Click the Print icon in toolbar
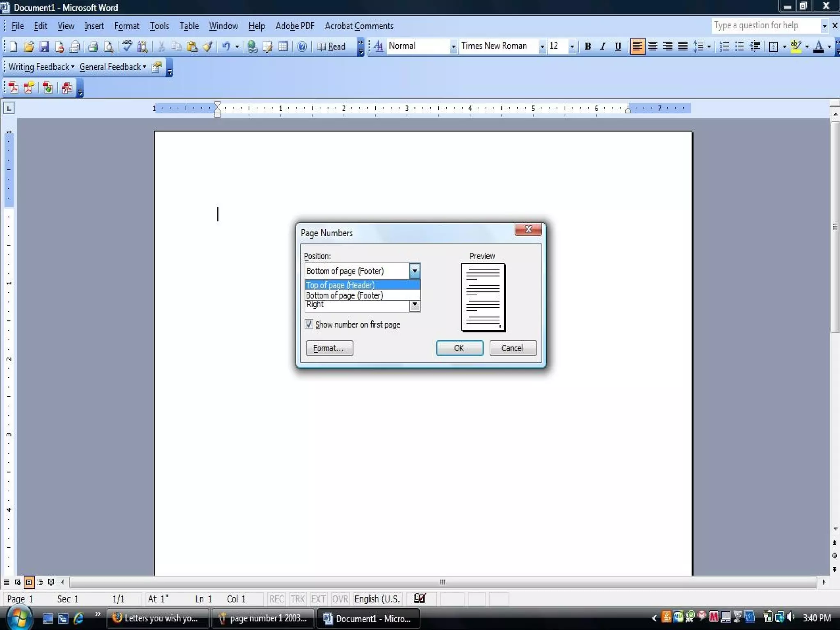Screen dimensions: 840x630 [x=93, y=46]
